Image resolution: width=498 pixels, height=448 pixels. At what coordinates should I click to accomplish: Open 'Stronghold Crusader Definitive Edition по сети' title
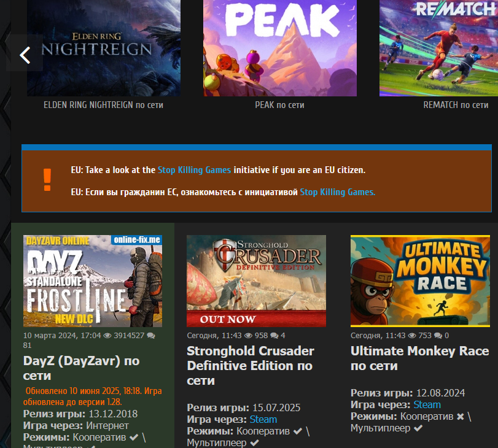pos(251,366)
